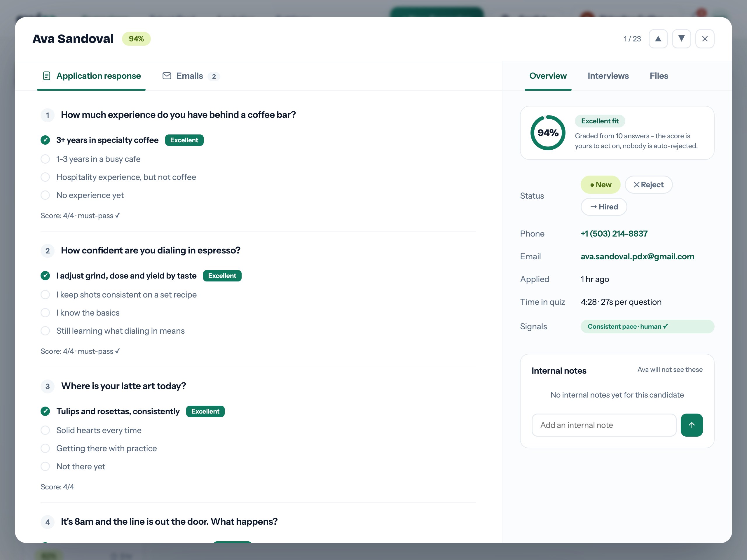Select 'Tulips and rosettas, consistently' option
Image resolution: width=747 pixels, height=560 pixels.
click(x=110, y=412)
